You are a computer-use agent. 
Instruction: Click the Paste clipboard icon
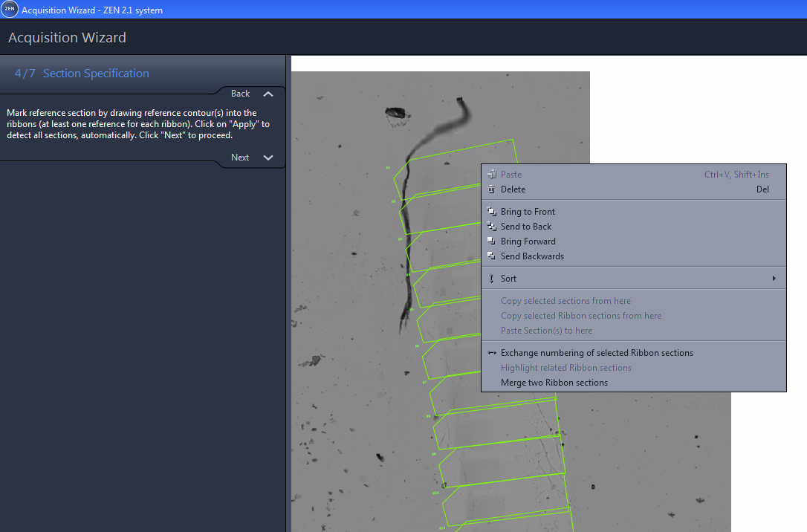(491, 174)
